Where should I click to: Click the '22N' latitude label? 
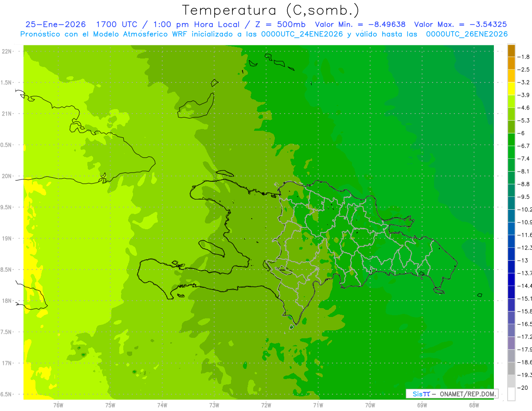pos(7,51)
